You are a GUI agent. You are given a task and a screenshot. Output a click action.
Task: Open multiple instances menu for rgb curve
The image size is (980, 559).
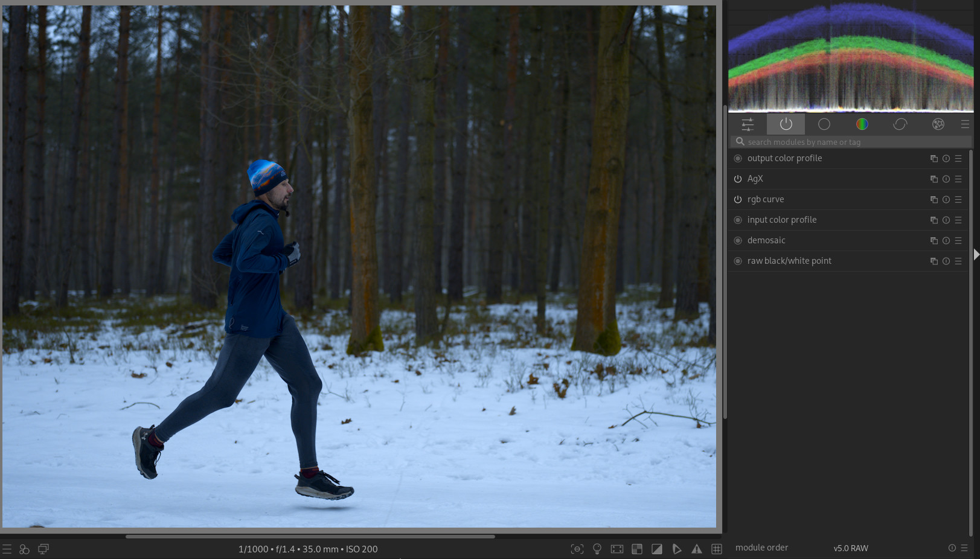point(934,200)
